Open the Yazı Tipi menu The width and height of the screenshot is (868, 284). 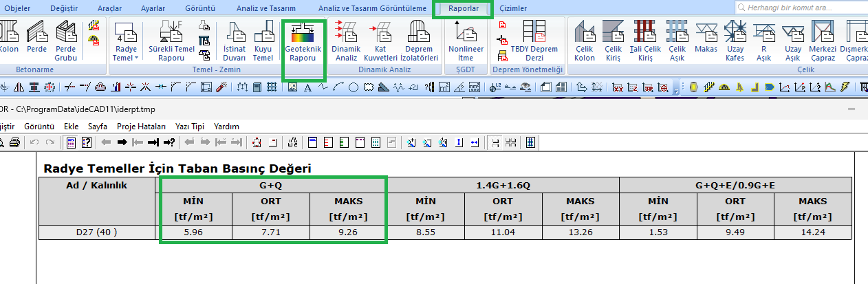190,127
